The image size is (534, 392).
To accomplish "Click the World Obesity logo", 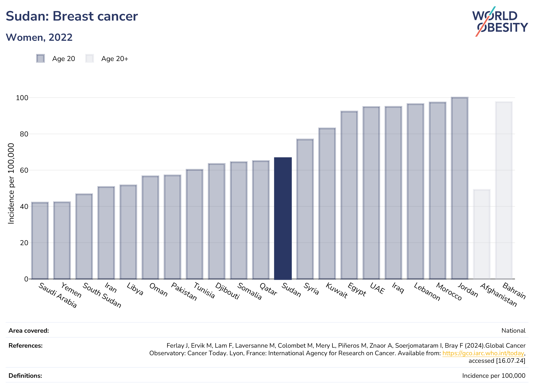I will pyautogui.click(x=500, y=22).
